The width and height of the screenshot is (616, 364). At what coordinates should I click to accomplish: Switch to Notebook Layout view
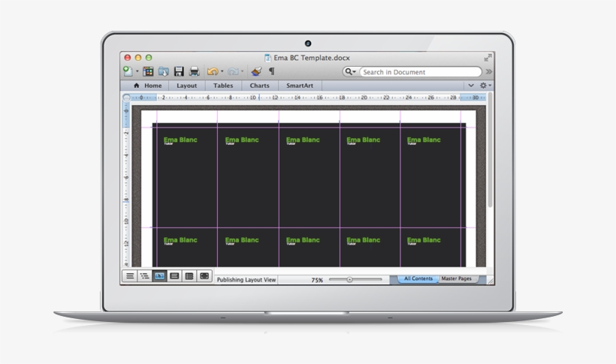click(x=189, y=276)
